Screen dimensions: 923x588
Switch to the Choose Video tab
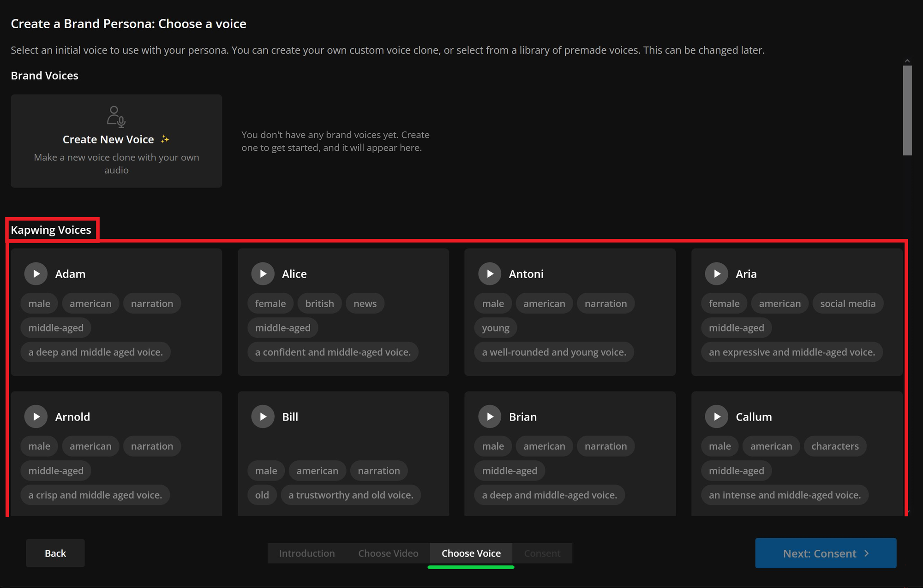coord(388,553)
